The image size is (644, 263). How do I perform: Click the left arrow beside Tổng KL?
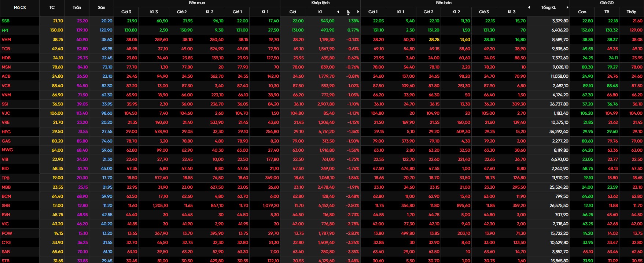529,7
